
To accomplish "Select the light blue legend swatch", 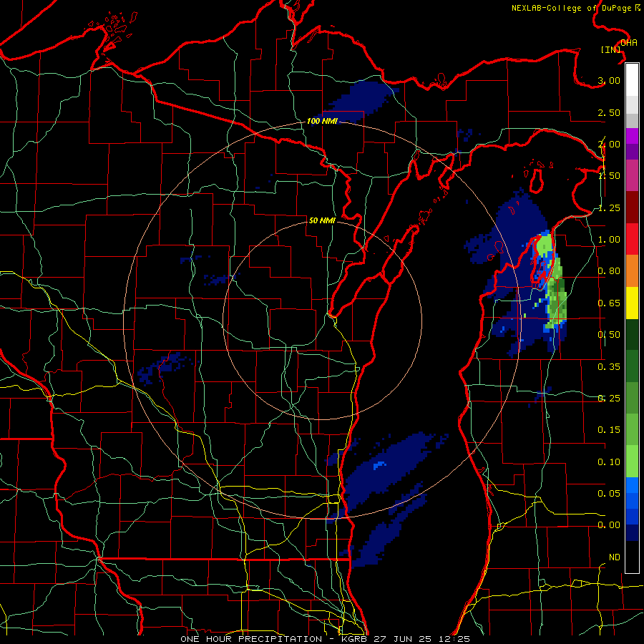I will [632, 485].
